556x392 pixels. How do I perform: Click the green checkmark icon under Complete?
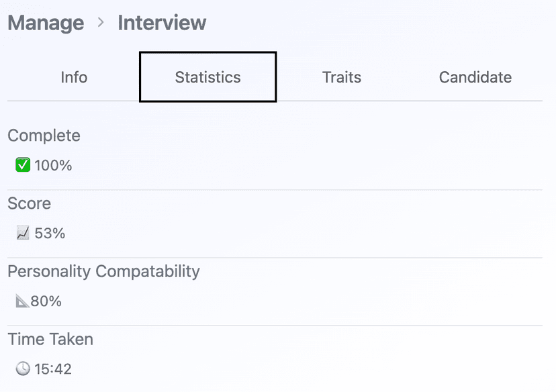pyautogui.click(x=21, y=165)
